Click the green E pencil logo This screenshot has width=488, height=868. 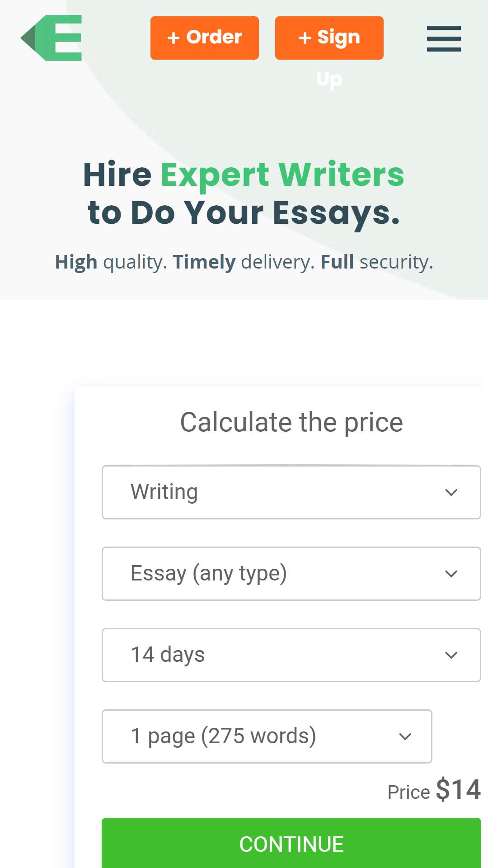51,38
